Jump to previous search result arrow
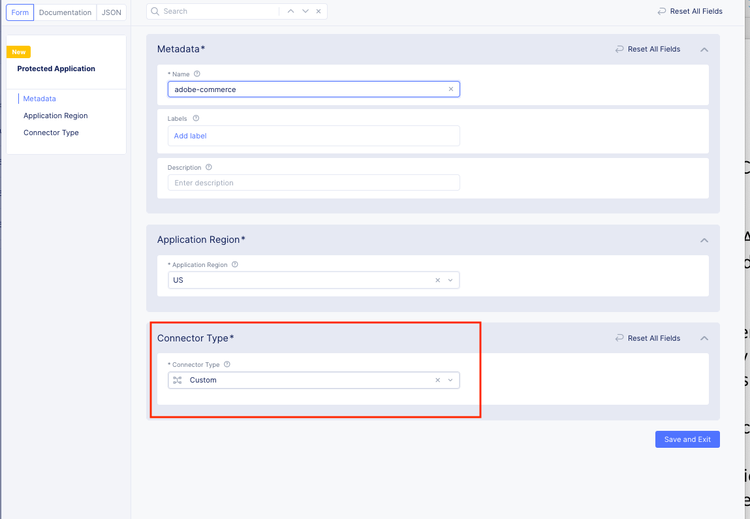The width and height of the screenshot is (750, 519). point(291,11)
